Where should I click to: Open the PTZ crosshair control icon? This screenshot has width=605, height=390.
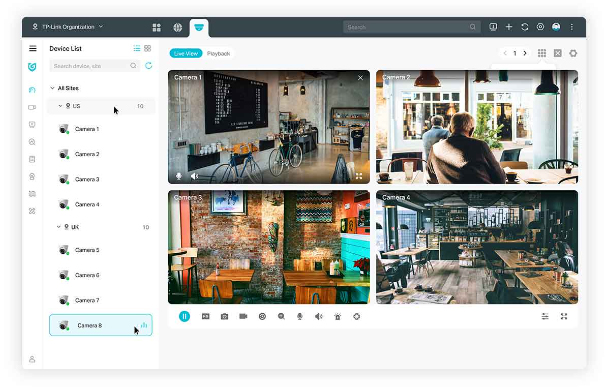coord(357,316)
